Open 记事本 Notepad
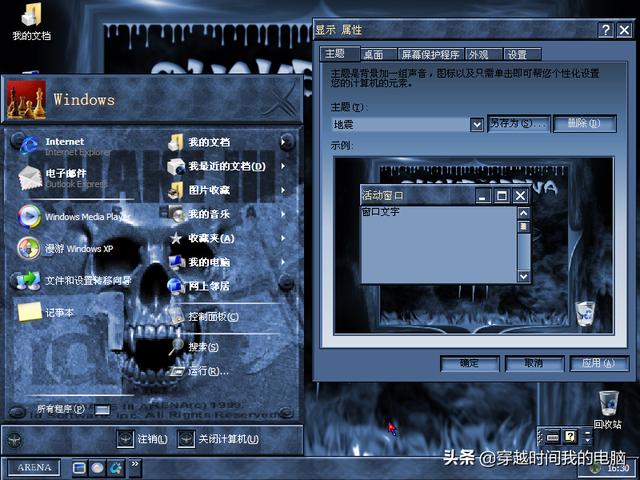Image resolution: width=640 pixels, height=480 pixels. coord(46,312)
